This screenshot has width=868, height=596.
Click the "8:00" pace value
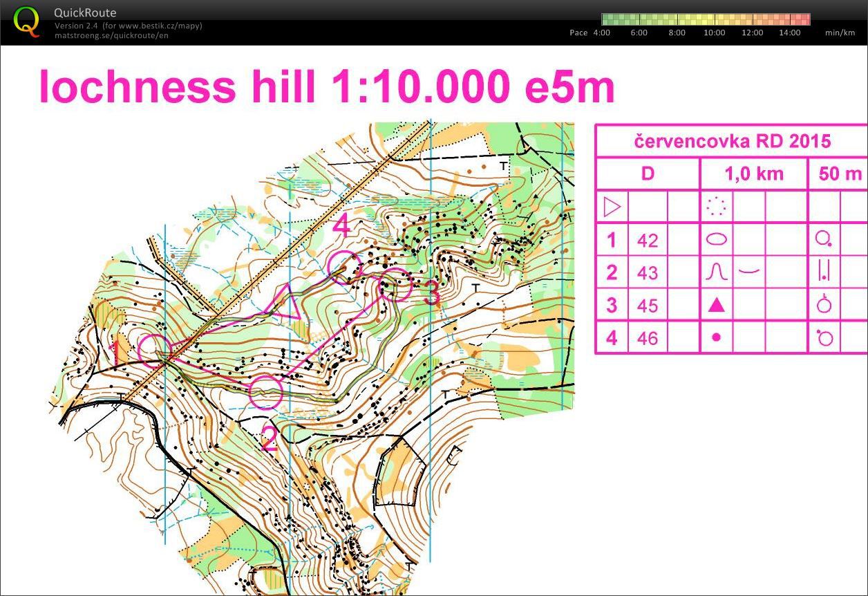coord(677,32)
